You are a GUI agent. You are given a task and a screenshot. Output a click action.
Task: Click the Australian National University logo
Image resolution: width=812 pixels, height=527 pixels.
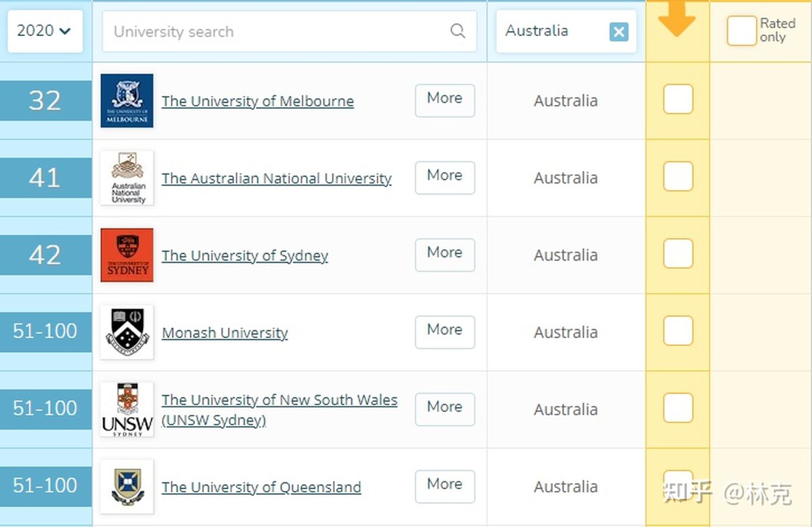(127, 178)
